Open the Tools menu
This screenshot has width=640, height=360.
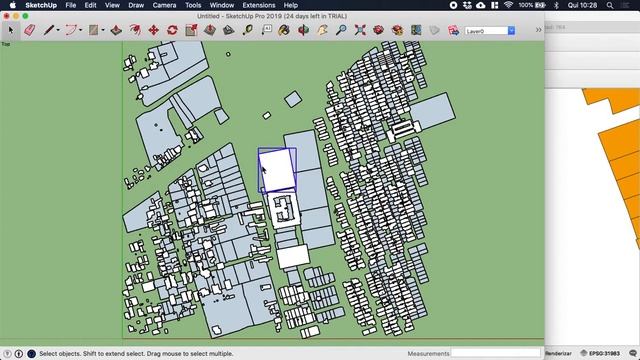point(193,5)
